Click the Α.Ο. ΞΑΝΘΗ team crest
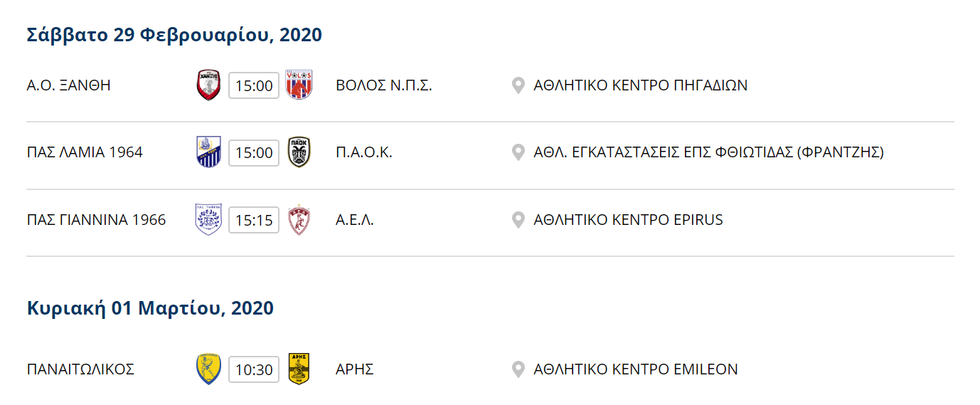Image resolution: width=980 pixels, height=405 pixels. 208,85
